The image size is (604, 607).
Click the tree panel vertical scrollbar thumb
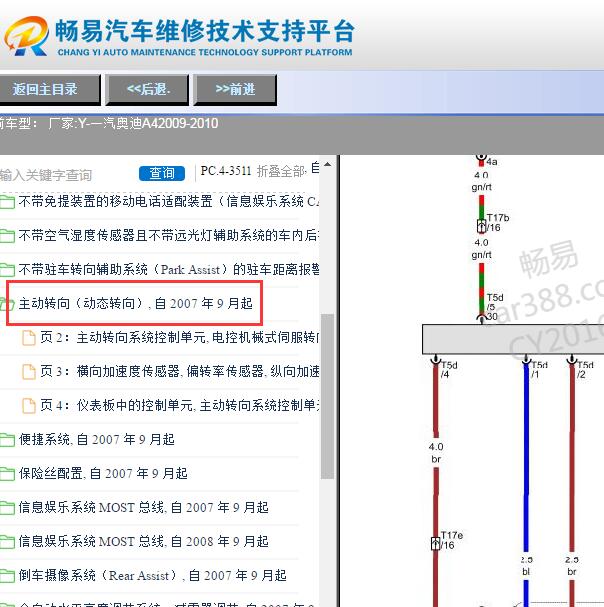[328, 396]
